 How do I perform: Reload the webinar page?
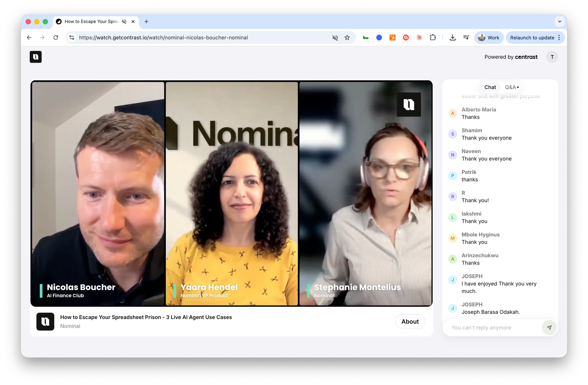point(56,37)
